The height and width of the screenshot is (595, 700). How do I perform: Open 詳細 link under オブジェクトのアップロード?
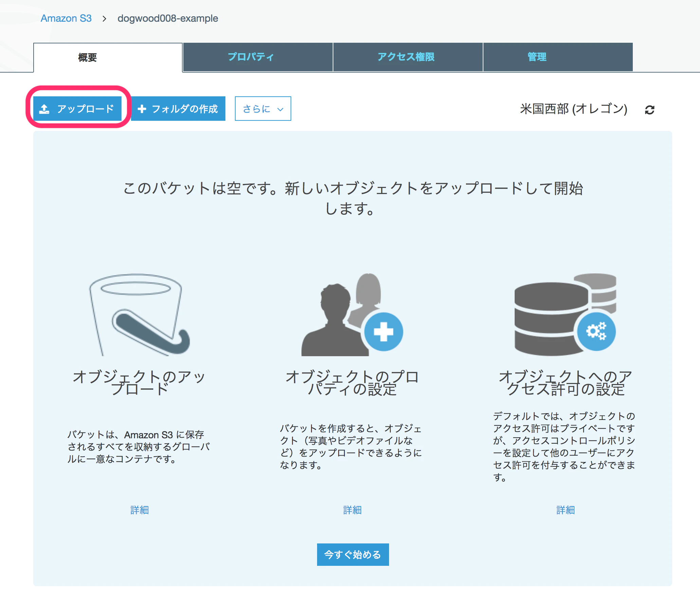140,510
